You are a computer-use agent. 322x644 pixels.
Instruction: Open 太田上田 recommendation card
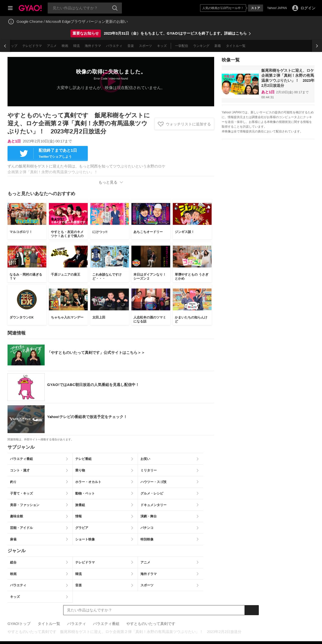click(110, 305)
